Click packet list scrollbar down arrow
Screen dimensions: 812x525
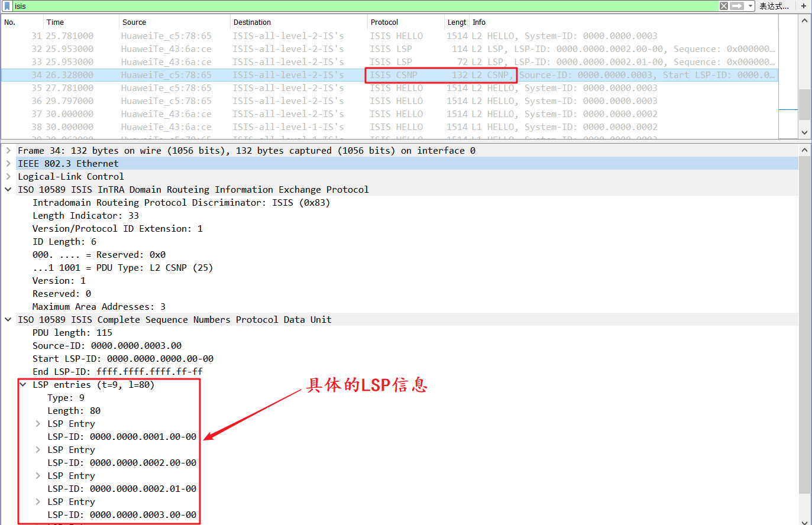pyautogui.click(x=804, y=133)
